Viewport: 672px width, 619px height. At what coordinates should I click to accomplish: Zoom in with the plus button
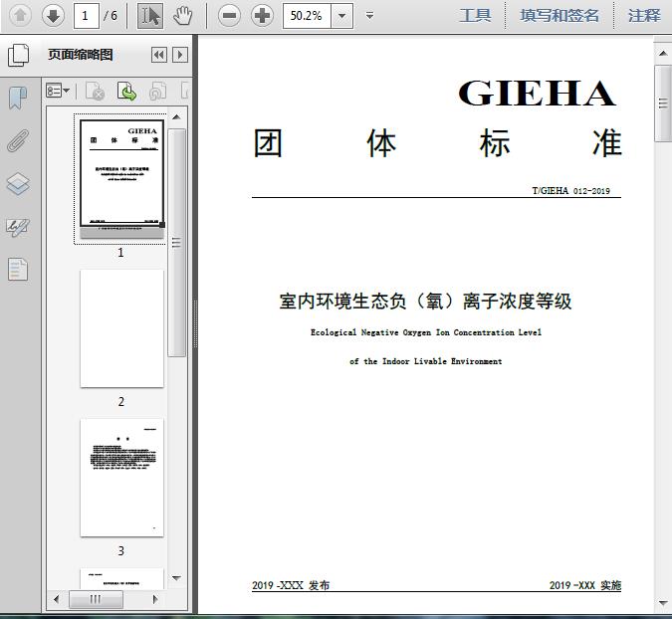(x=263, y=15)
